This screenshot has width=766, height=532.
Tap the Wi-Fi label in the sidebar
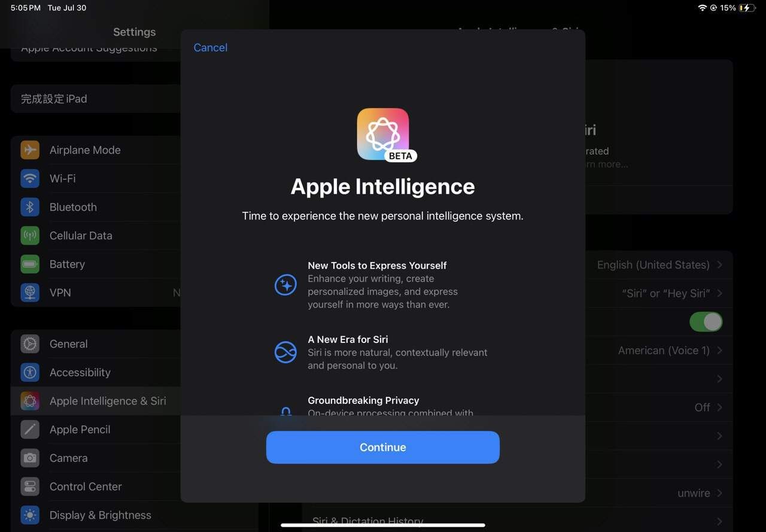coord(62,178)
